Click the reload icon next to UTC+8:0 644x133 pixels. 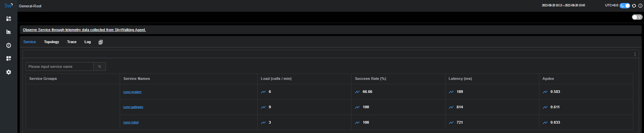tap(634, 6)
